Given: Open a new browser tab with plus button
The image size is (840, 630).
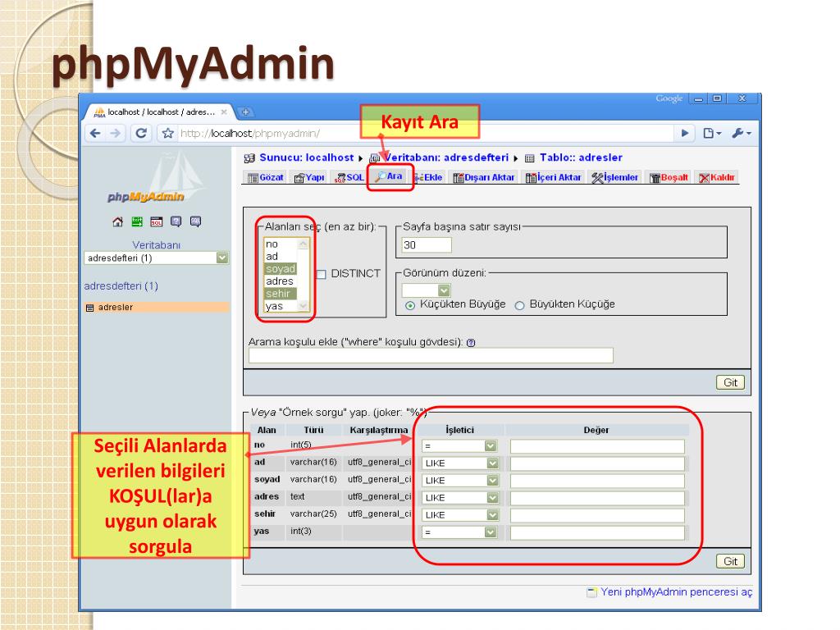Looking at the screenshot, I should [x=245, y=112].
